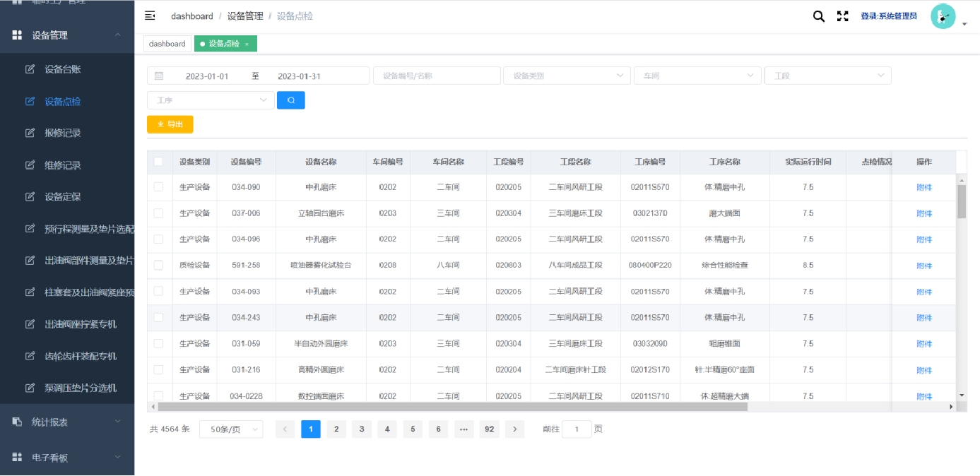Screen dimensions: 980x476
Task: Check the select-all checkbox in table header
Action: (x=159, y=162)
